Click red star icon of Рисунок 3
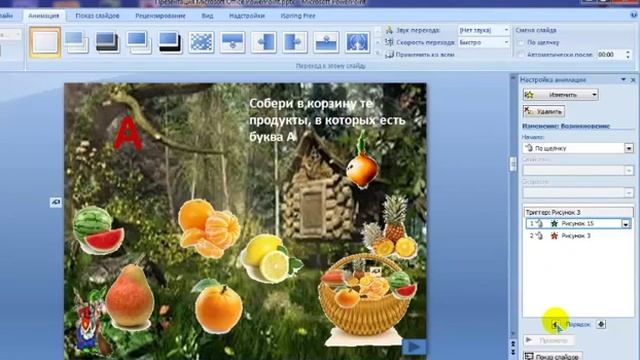Image resolution: width=640 pixels, height=360 pixels. (x=554, y=236)
